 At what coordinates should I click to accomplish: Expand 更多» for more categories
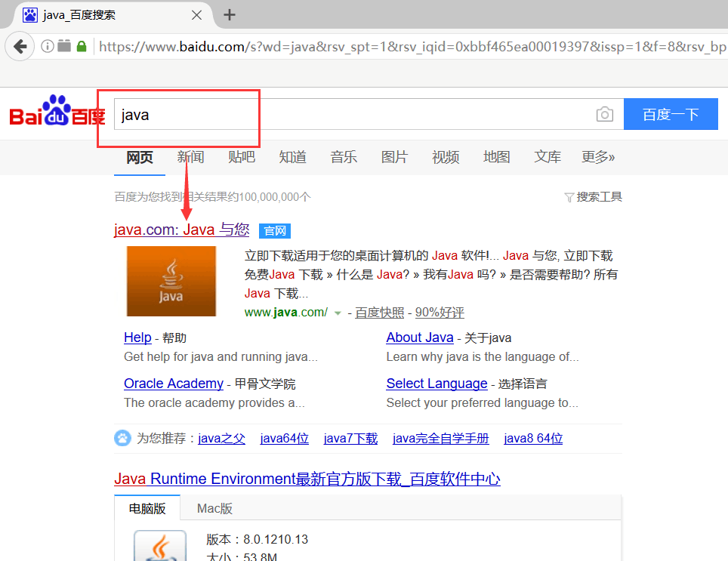598,157
